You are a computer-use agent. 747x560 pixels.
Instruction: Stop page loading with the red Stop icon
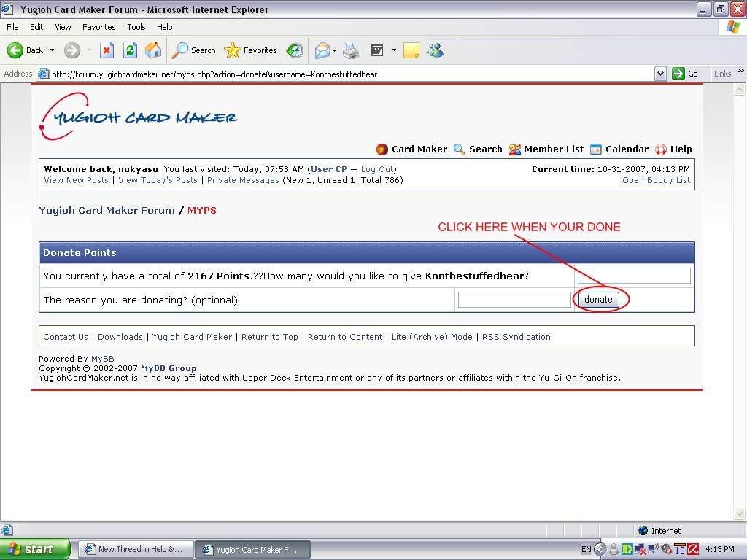107,50
